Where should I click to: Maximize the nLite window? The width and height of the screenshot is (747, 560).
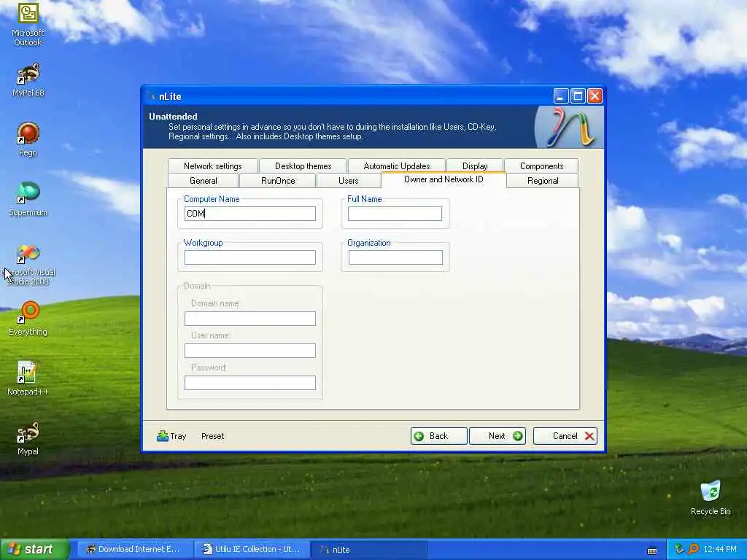pyautogui.click(x=578, y=96)
